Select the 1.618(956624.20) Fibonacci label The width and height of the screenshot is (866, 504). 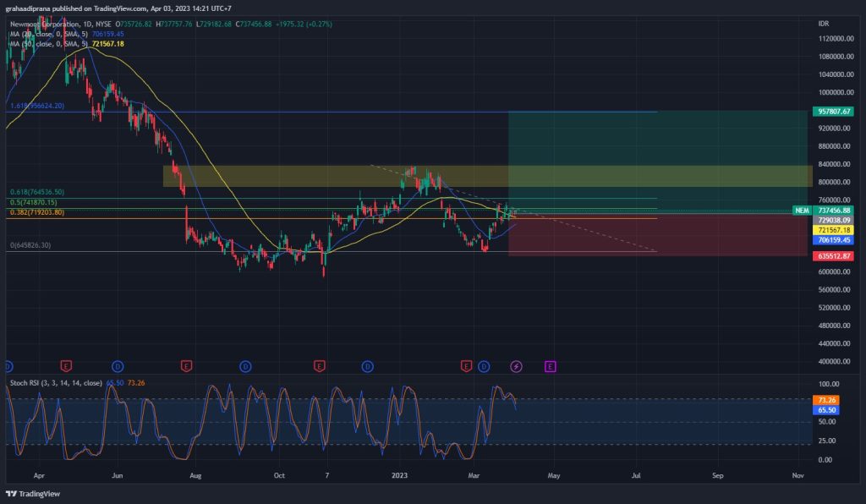(37, 106)
